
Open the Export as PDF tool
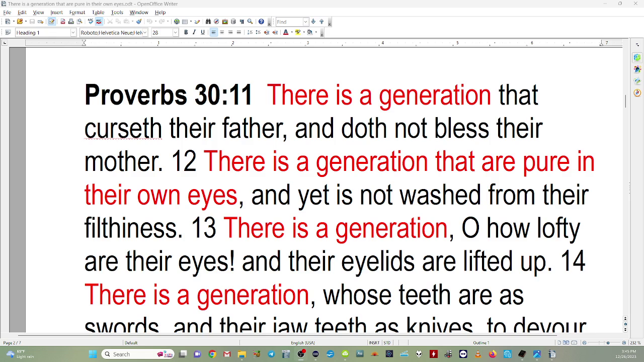pyautogui.click(x=63, y=21)
